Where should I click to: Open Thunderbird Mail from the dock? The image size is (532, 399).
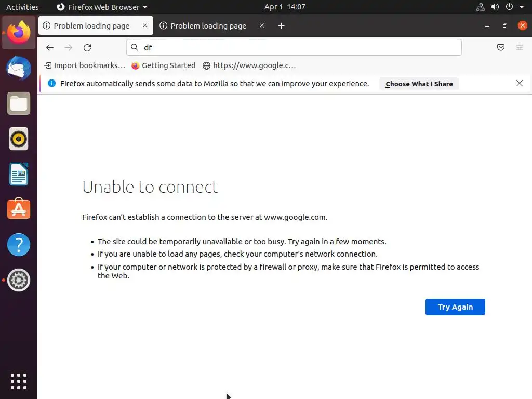(x=19, y=68)
